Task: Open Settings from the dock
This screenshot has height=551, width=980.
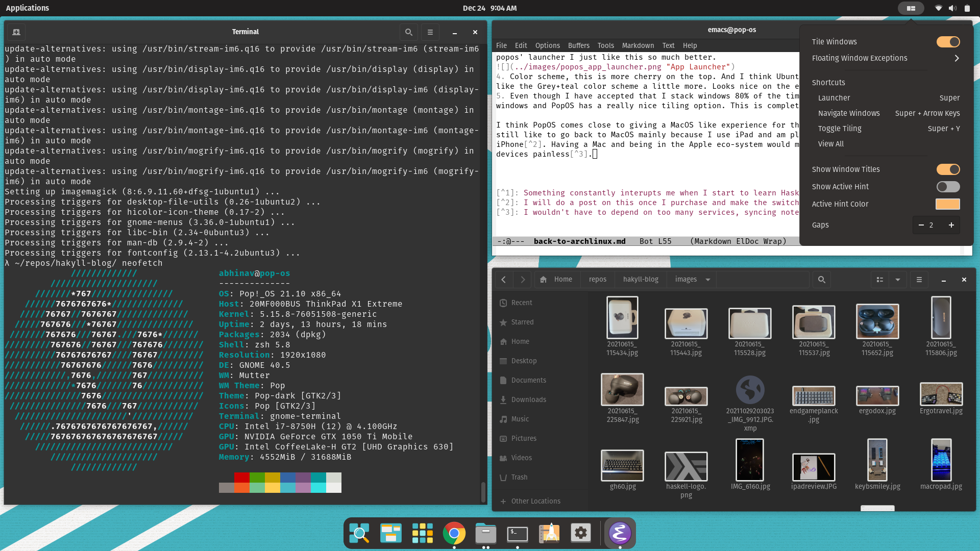Action: [x=581, y=533]
